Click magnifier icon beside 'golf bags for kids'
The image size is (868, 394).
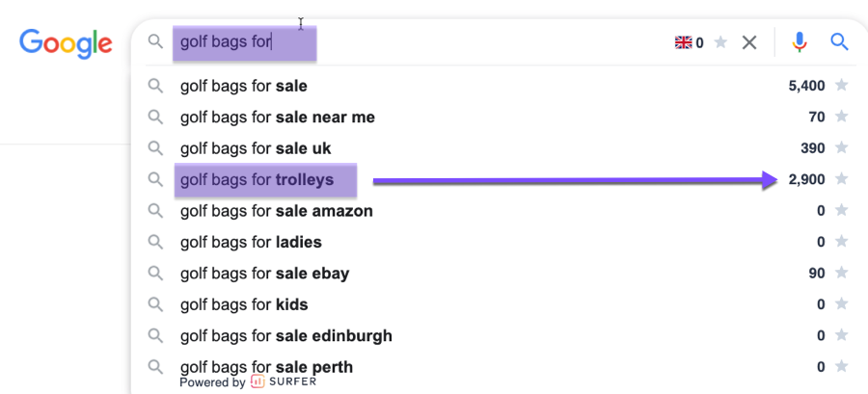[x=155, y=304]
